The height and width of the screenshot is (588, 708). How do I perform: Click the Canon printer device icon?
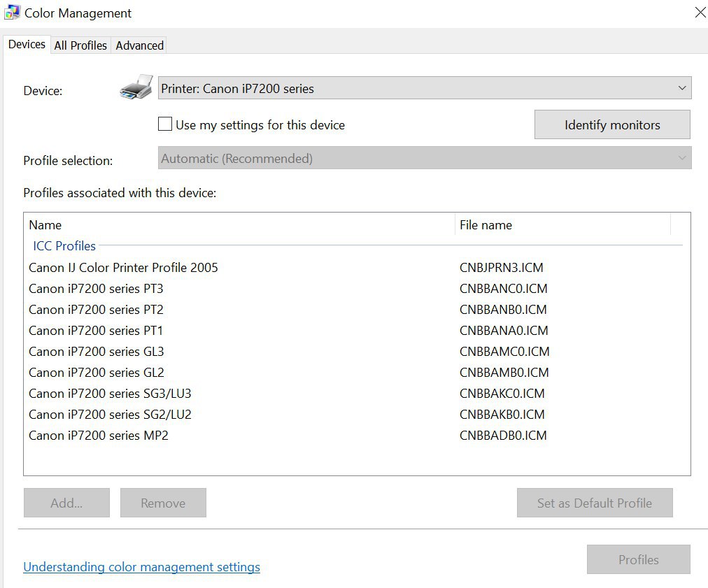(x=136, y=87)
